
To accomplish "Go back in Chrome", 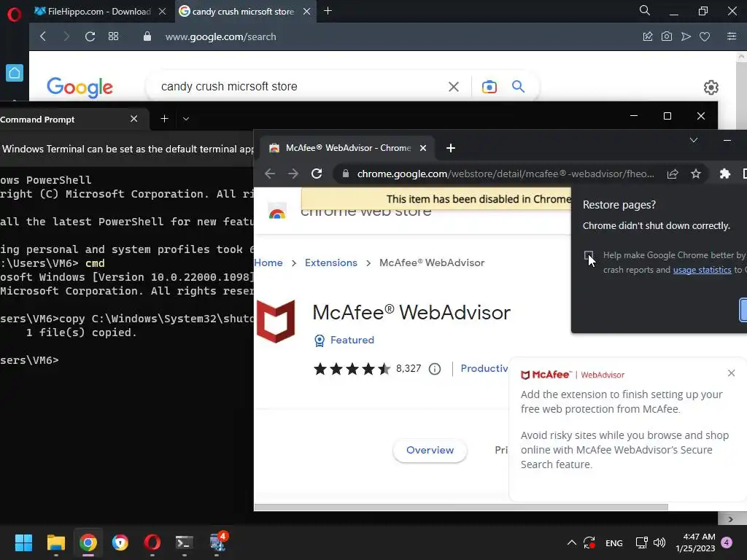I will pos(270,174).
